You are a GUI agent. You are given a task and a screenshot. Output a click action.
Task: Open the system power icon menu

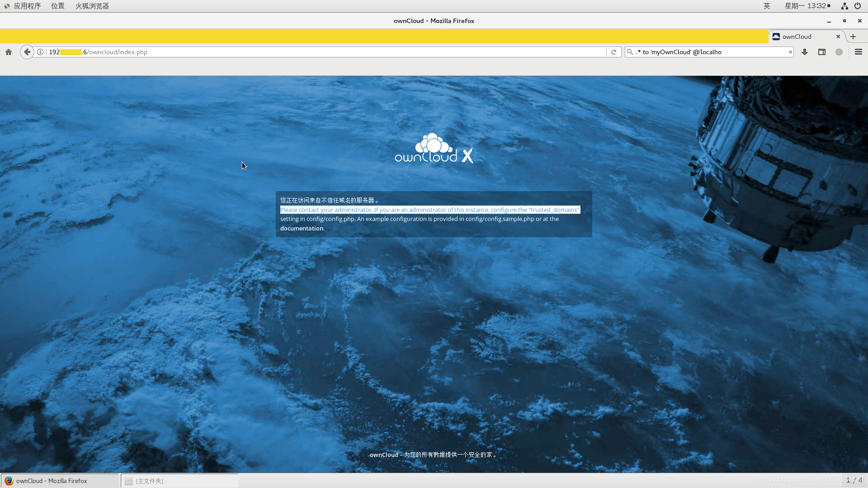click(x=858, y=6)
